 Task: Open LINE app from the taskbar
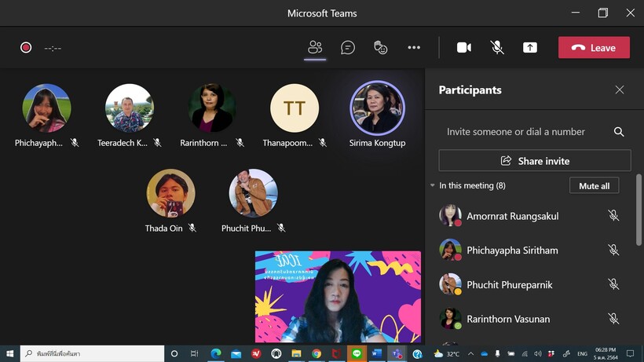pos(357,354)
